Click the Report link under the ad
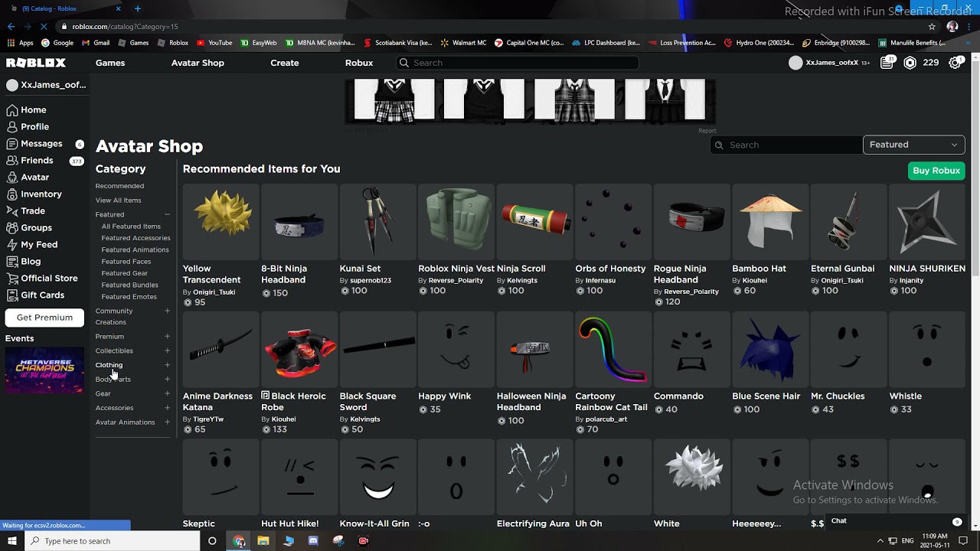980x551 pixels. coord(707,131)
